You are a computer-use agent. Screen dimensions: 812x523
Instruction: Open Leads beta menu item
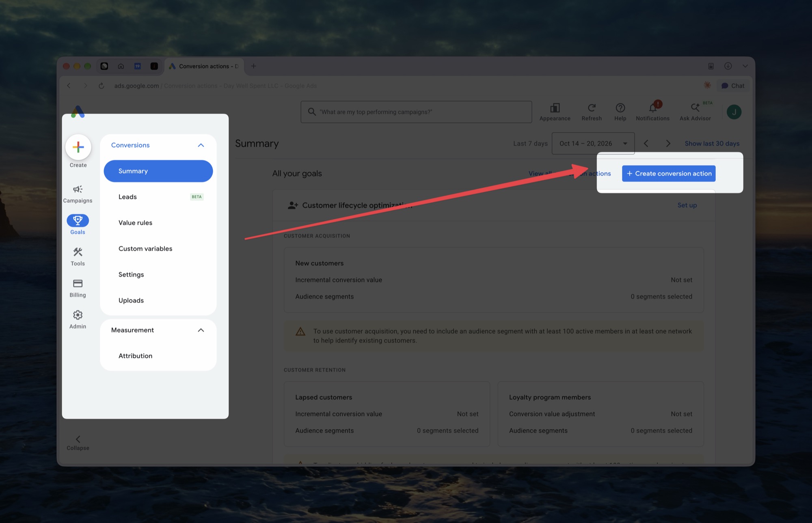[158, 197]
